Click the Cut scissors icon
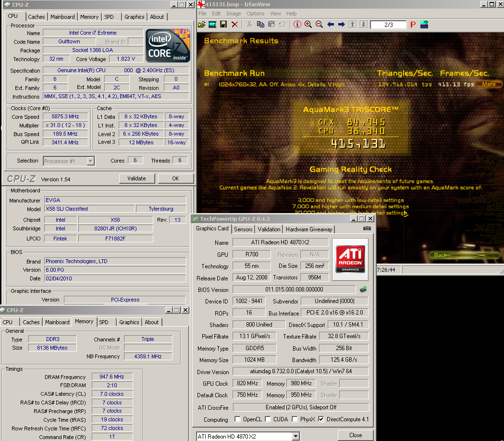 click(249, 25)
